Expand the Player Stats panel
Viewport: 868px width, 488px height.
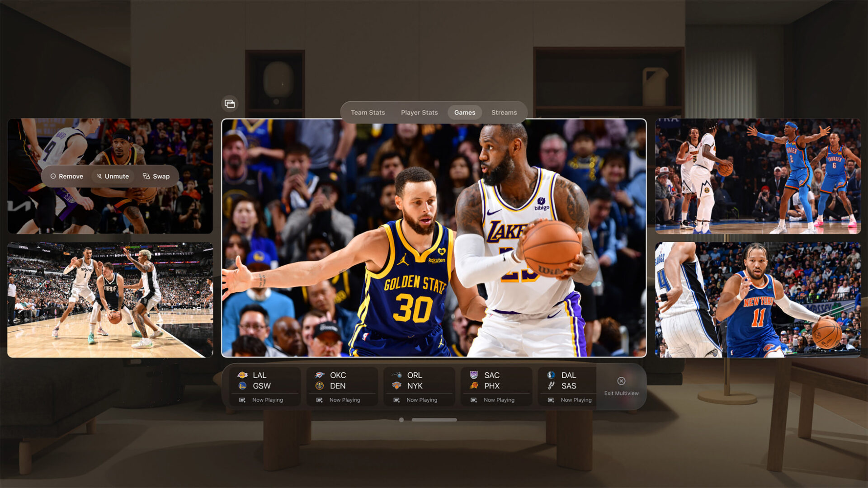[x=419, y=113]
